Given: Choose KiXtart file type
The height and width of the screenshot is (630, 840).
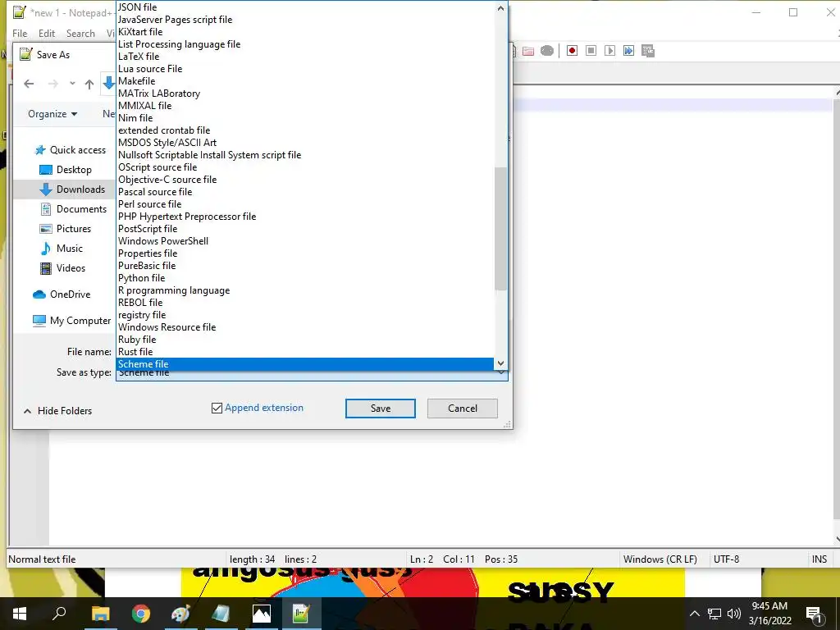Looking at the screenshot, I should pos(305,32).
